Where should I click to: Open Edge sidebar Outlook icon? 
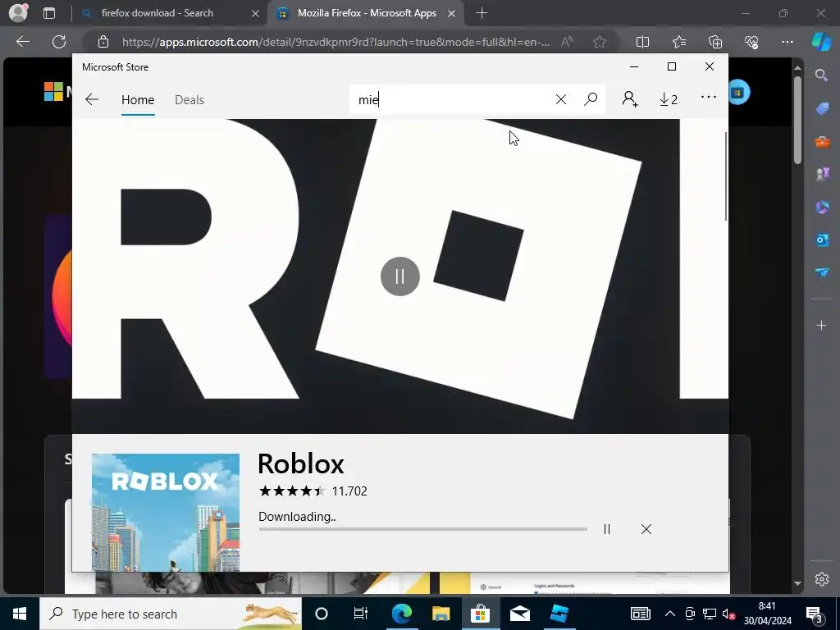tap(822, 240)
